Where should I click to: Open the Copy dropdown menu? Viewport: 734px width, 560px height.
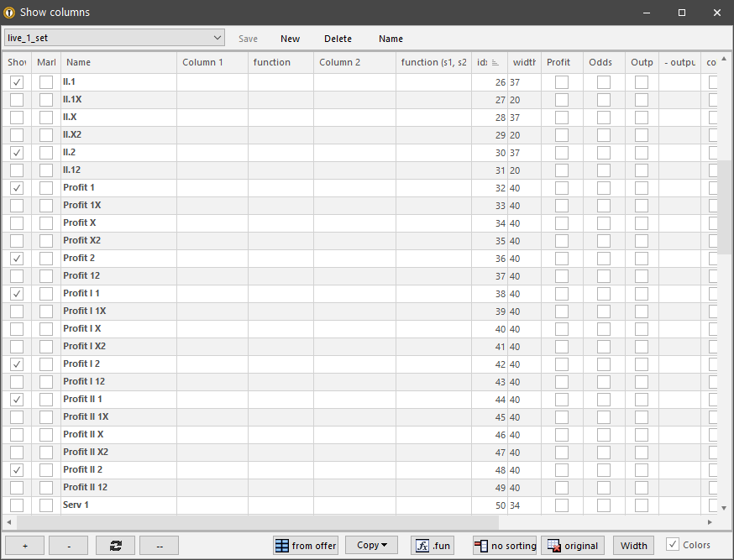tap(371, 545)
